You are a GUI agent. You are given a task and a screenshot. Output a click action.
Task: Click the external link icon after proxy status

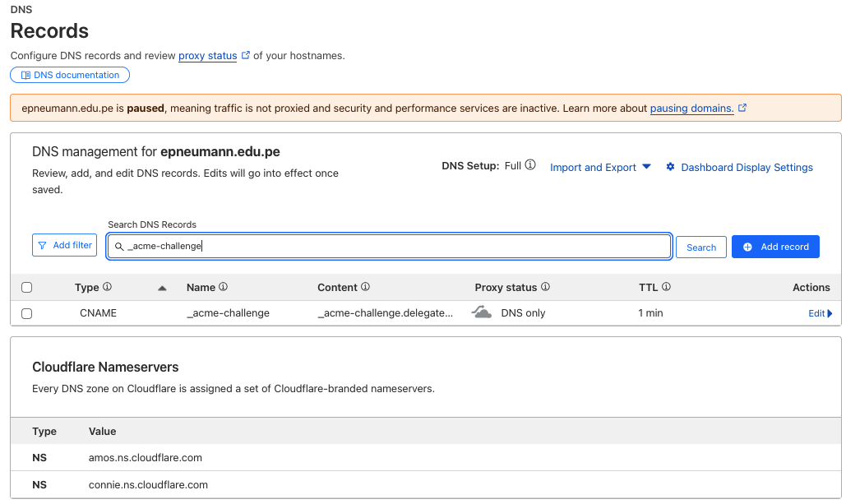(246, 55)
